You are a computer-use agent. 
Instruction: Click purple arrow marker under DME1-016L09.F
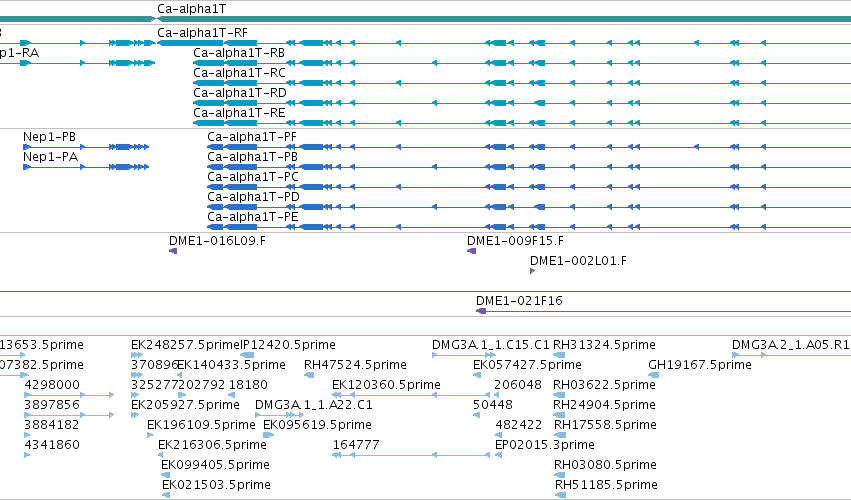click(173, 251)
